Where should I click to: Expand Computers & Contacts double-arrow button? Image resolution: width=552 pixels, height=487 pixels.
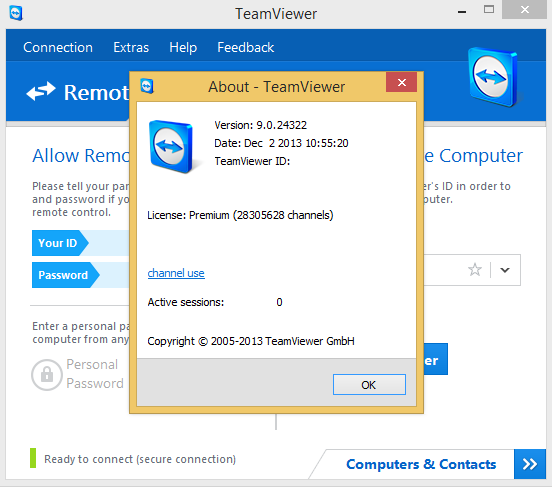(529, 464)
